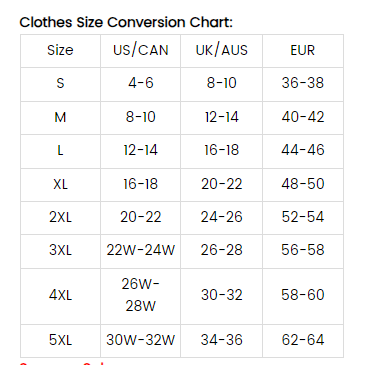Select the 30W-32W US/CAN cell
Screen dimensions: 376x365
tap(141, 340)
